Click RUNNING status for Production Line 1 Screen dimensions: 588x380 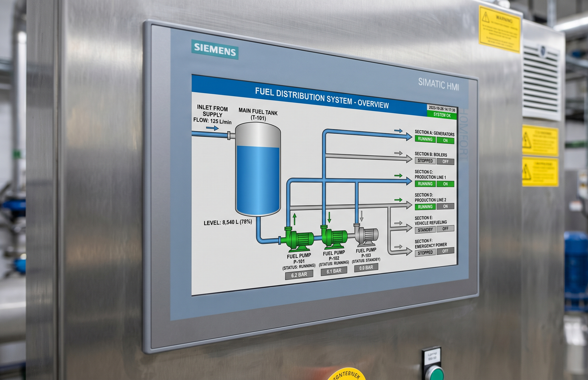pos(425,184)
